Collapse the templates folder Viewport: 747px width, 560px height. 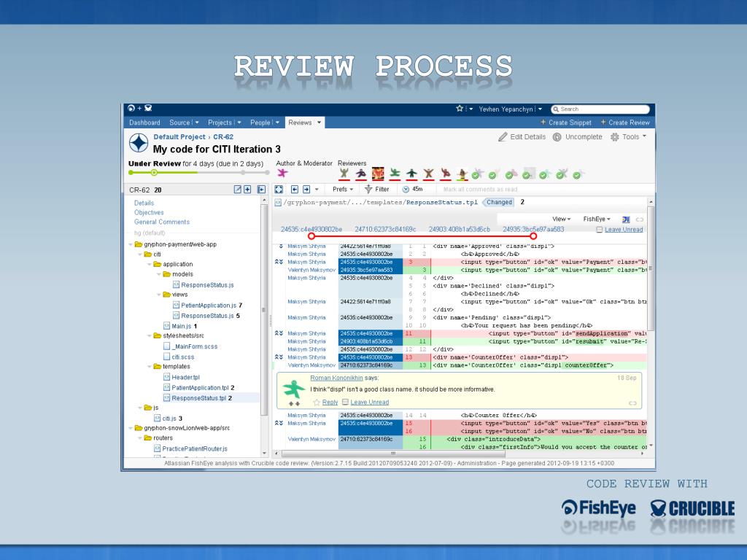(150, 367)
